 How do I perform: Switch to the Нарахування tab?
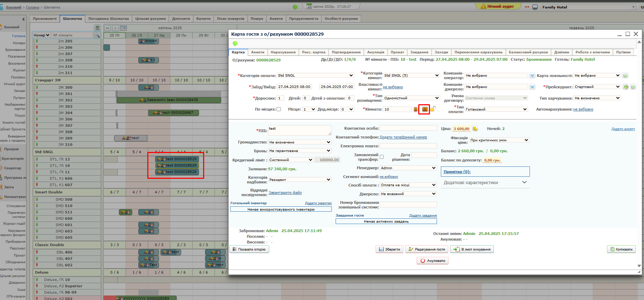pyautogui.click(x=283, y=52)
